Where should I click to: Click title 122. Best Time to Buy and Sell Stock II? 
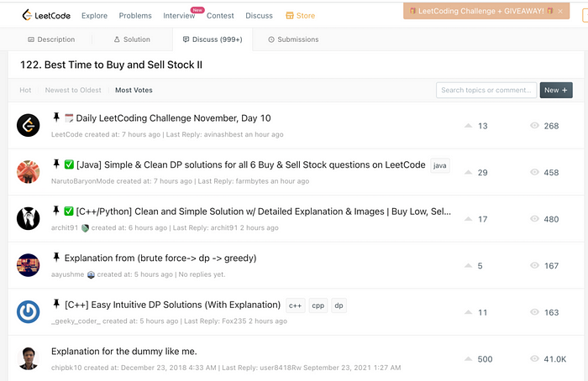(111, 65)
